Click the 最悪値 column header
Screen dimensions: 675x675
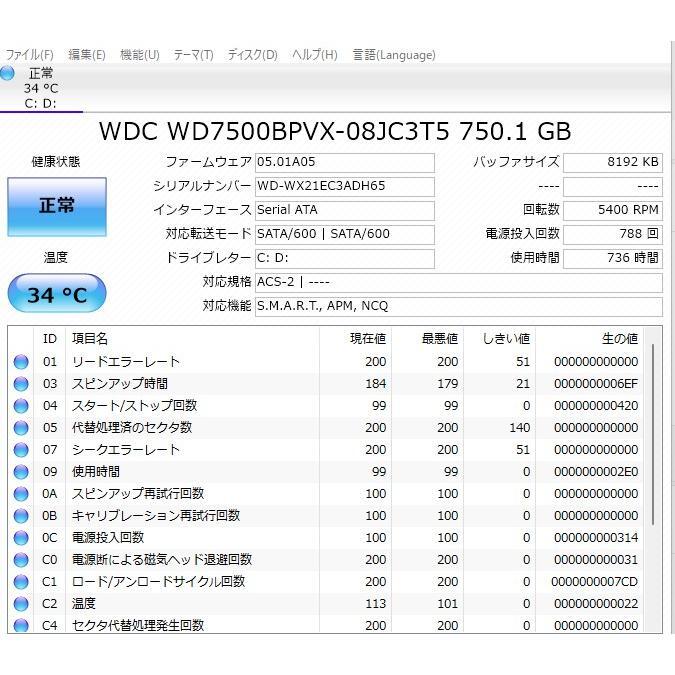(427, 339)
